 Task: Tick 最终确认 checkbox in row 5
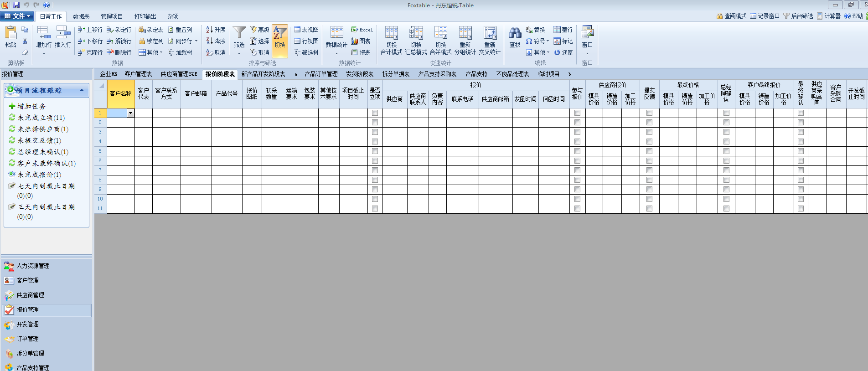[x=801, y=151]
